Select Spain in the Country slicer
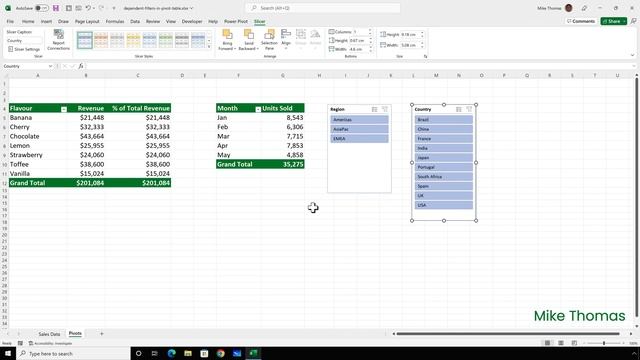 click(444, 186)
